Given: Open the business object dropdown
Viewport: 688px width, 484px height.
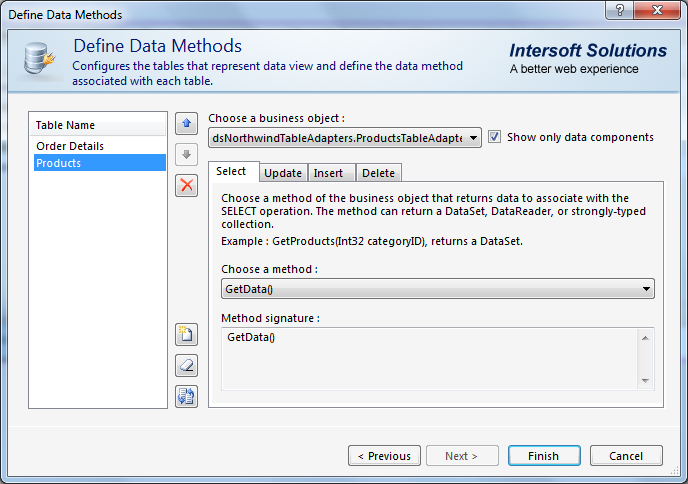Looking at the screenshot, I should 473,138.
